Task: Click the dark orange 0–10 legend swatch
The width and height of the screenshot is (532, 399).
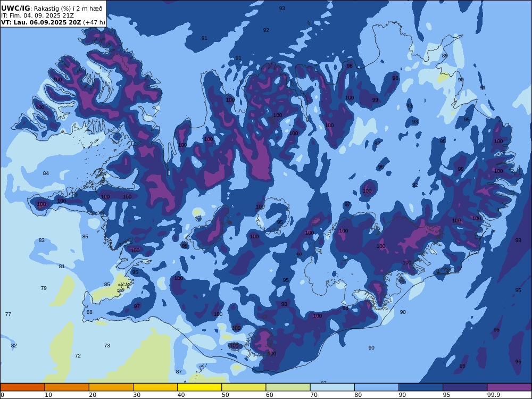Action: coord(22,387)
